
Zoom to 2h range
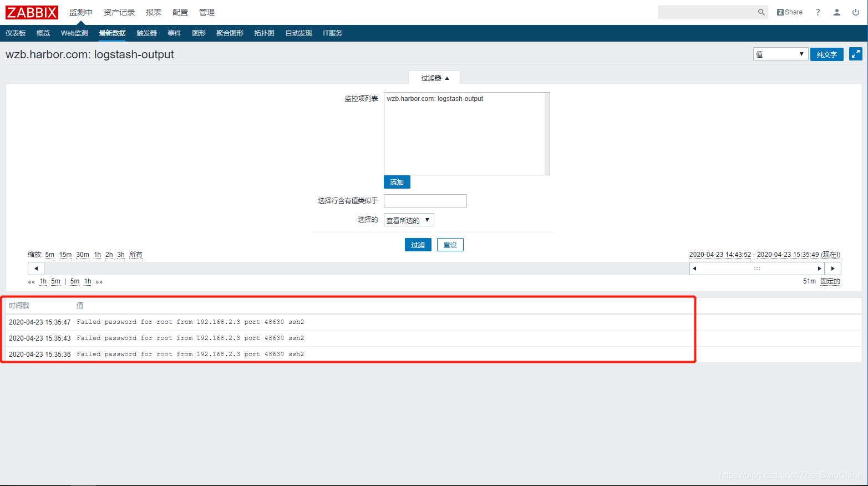109,255
